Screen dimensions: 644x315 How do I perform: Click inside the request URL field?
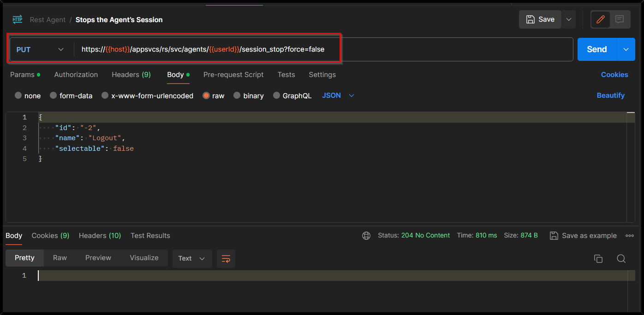click(323, 49)
